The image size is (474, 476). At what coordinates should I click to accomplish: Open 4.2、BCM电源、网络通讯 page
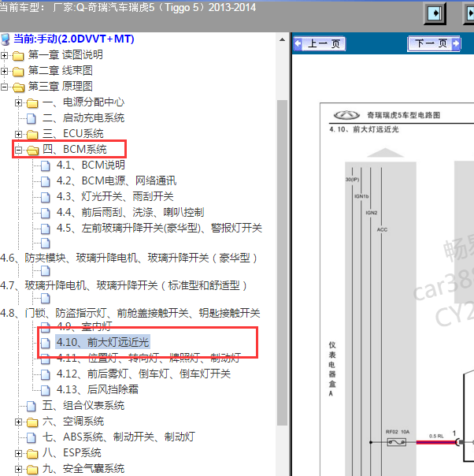[117, 181]
